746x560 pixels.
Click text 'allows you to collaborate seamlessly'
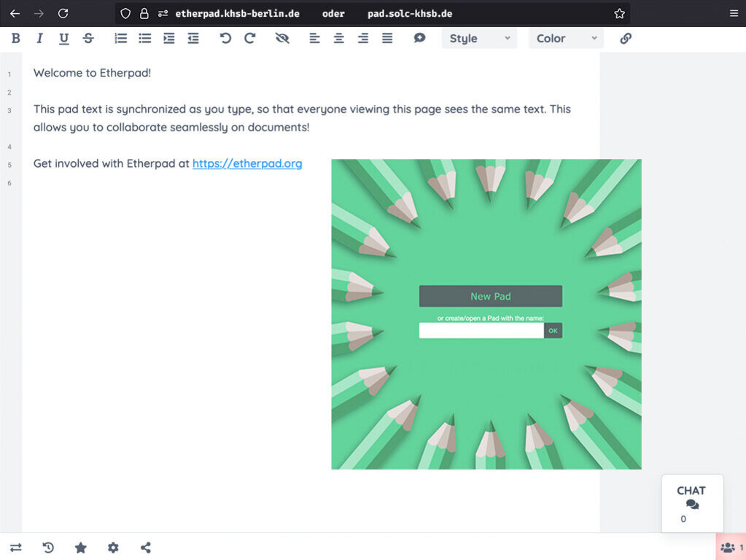131,128
